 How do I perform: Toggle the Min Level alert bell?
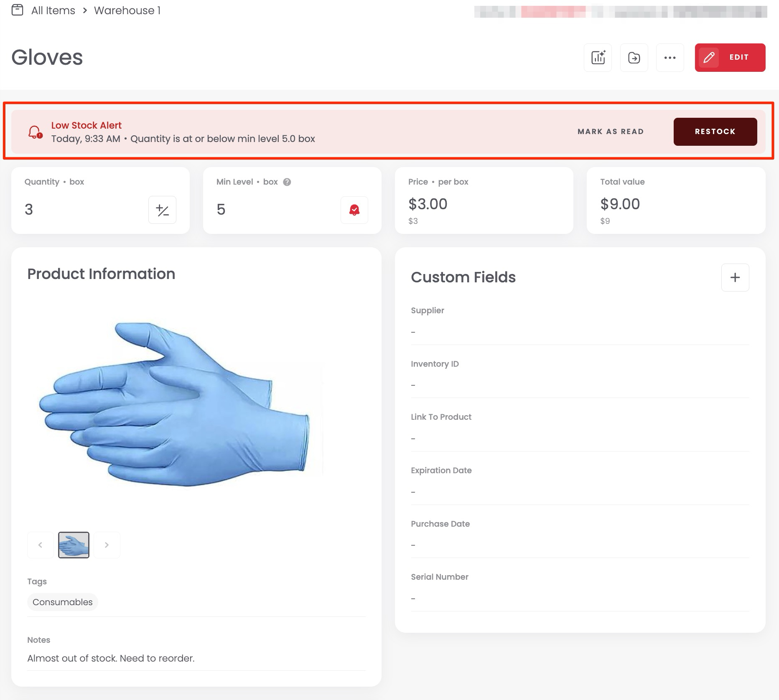tap(354, 210)
